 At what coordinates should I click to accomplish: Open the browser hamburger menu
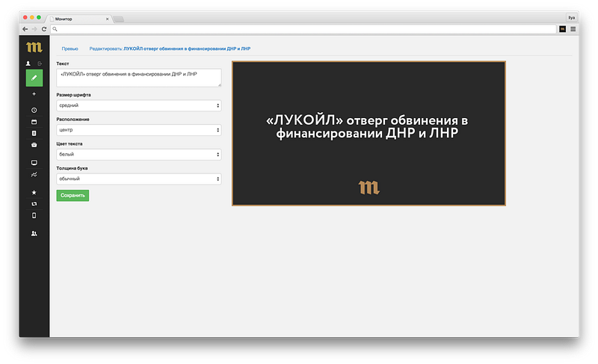(573, 29)
